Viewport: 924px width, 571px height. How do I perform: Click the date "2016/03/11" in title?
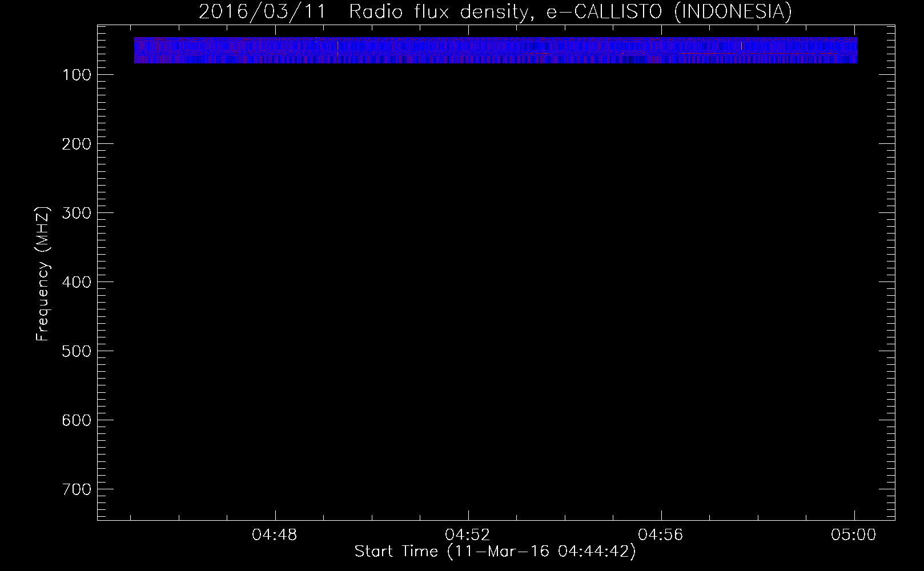[262, 11]
